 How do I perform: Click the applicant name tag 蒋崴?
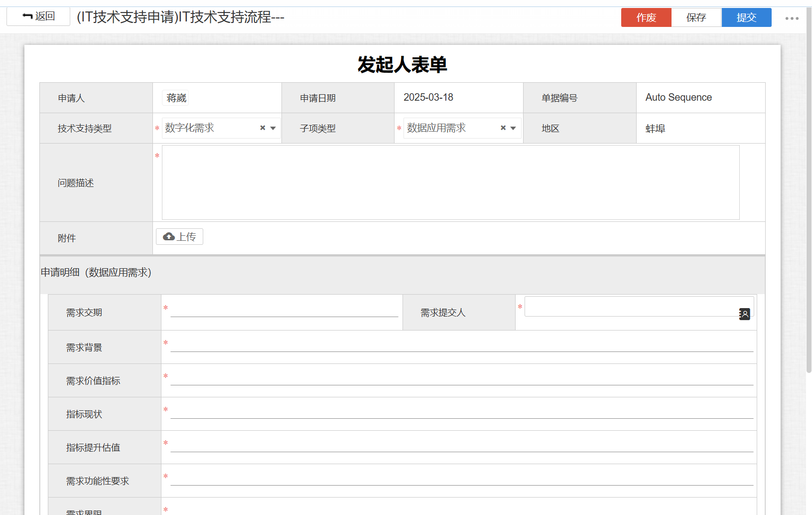coord(176,98)
